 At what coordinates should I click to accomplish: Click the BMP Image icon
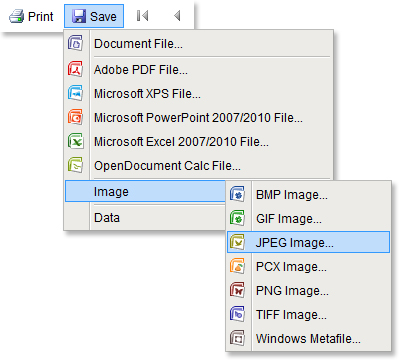(238, 194)
